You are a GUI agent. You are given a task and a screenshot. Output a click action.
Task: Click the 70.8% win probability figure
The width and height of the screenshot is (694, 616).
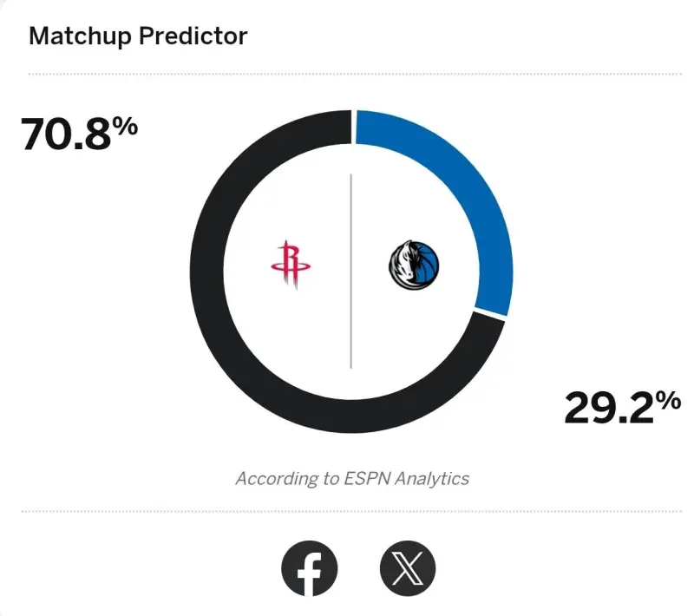pyautogui.click(x=80, y=133)
